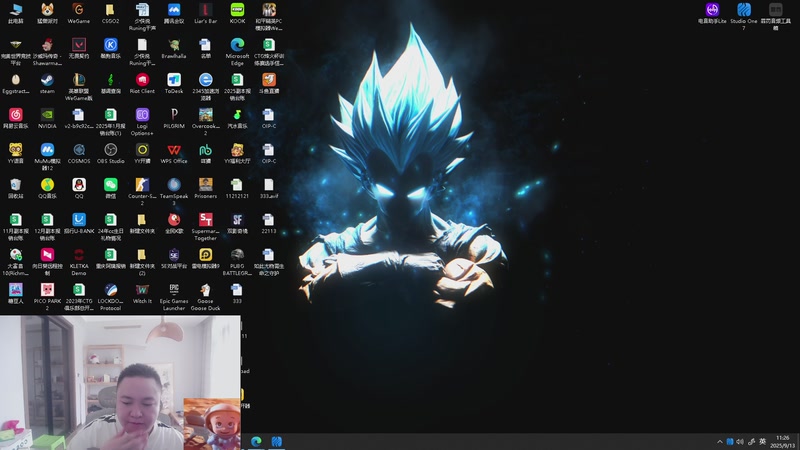The width and height of the screenshot is (800, 450).
Task: Click Edge icon in the taskbar
Action: (x=256, y=441)
